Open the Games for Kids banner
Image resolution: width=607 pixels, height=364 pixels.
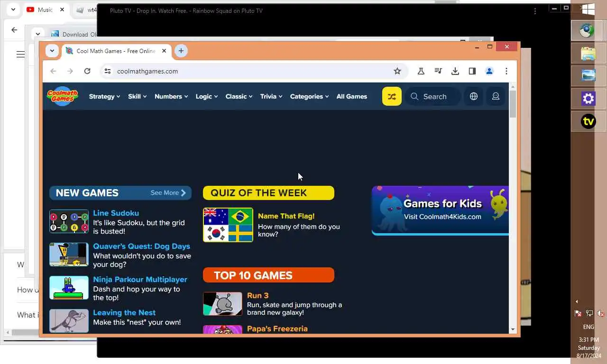tap(440, 210)
